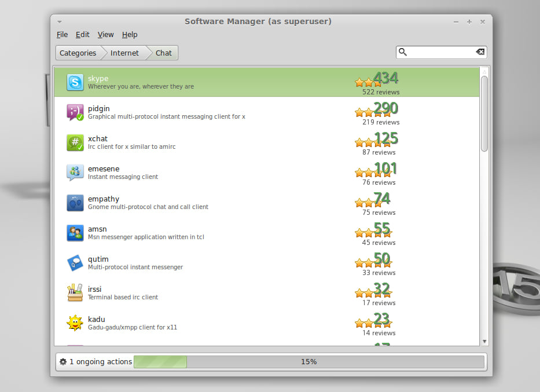The height and width of the screenshot is (392, 540).
Task: Click irssi star rating 32
Action: 373,290
